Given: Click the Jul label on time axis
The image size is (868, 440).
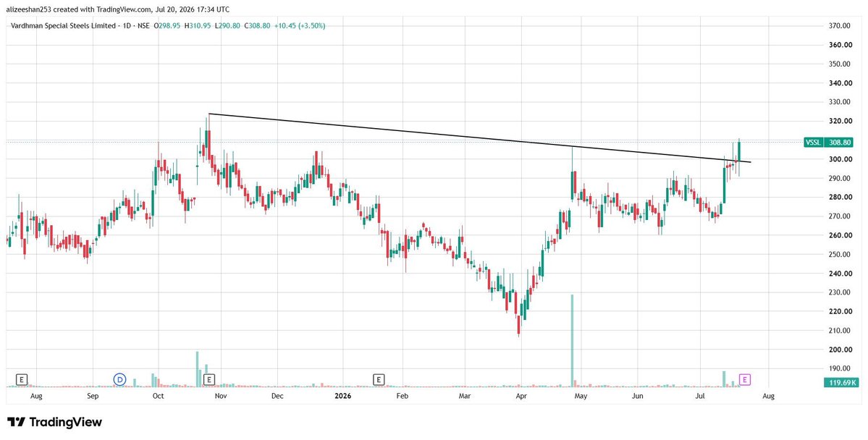Looking at the screenshot, I should (x=700, y=397).
